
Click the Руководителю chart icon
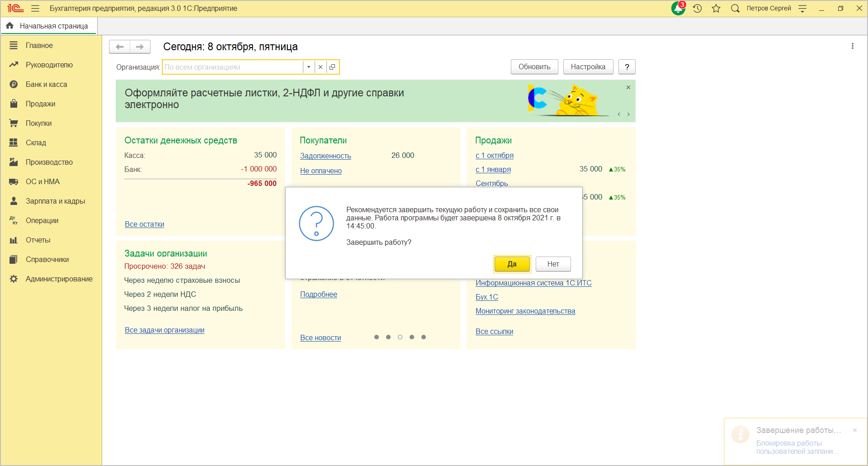click(x=14, y=65)
